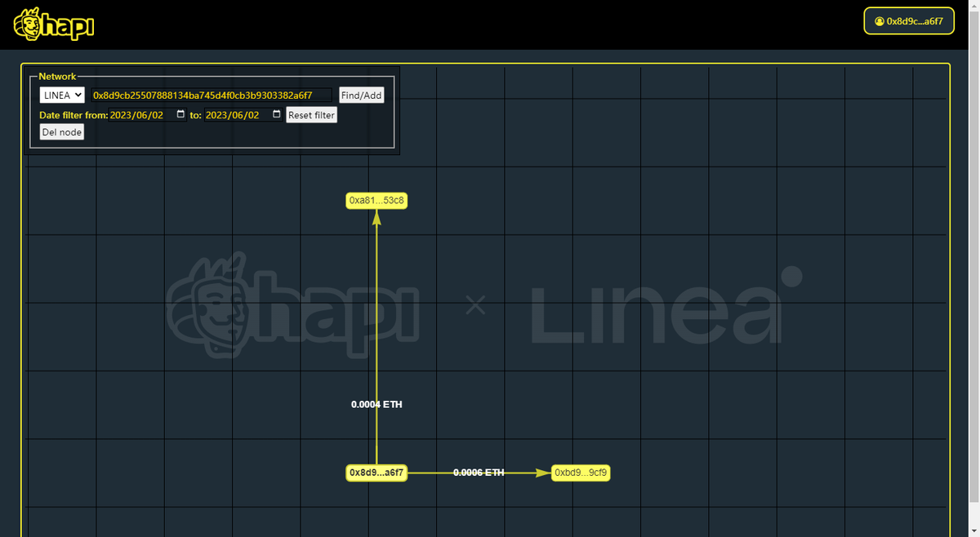The image size is (980, 537).
Task: Select the 0x8d9...a6f7 graph node
Action: pos(376,473)
